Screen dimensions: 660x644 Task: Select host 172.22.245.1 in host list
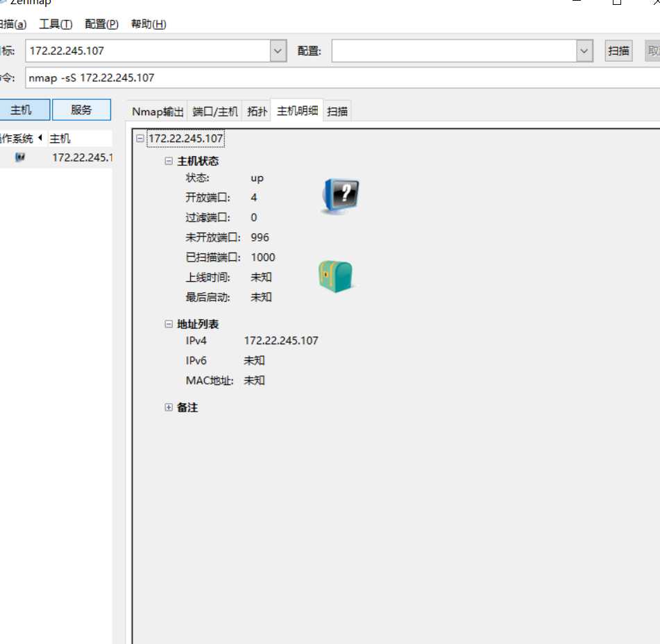click(82, 158)
